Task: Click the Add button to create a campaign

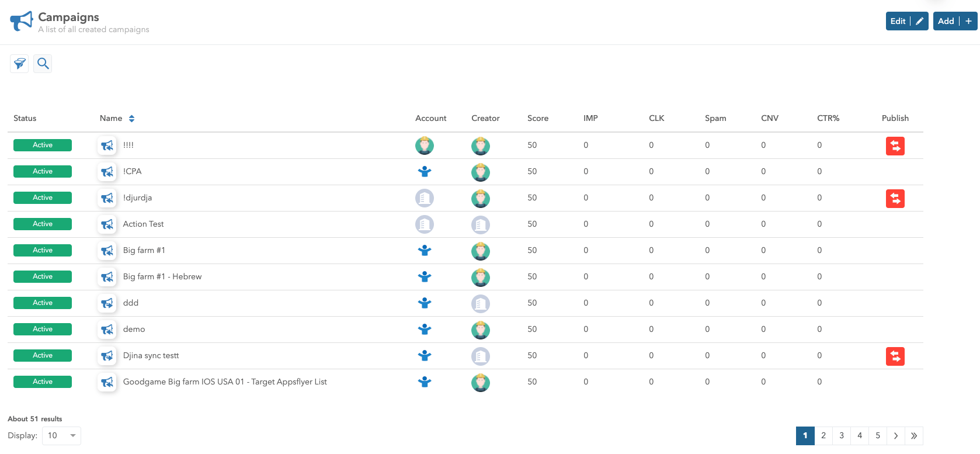Action: tap(954, 21)
